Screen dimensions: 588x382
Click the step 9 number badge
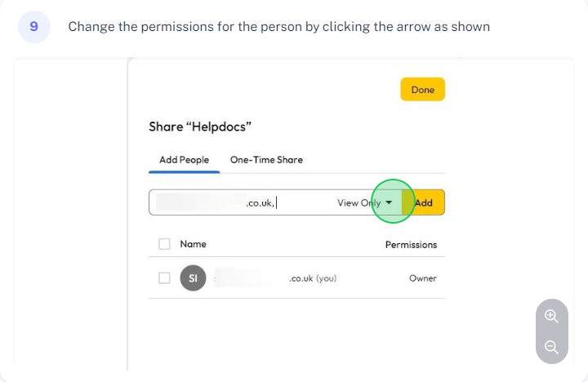point(34,27)
